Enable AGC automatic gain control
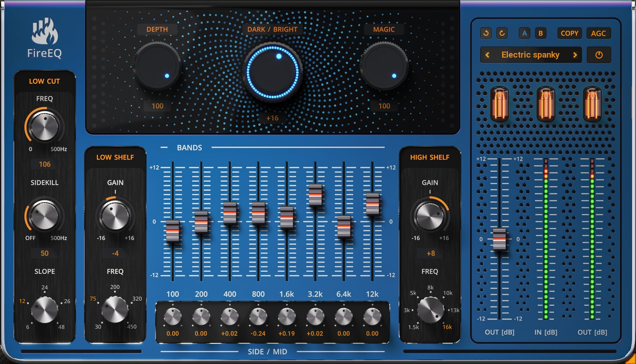636x364 pixels. click(599, 33)
